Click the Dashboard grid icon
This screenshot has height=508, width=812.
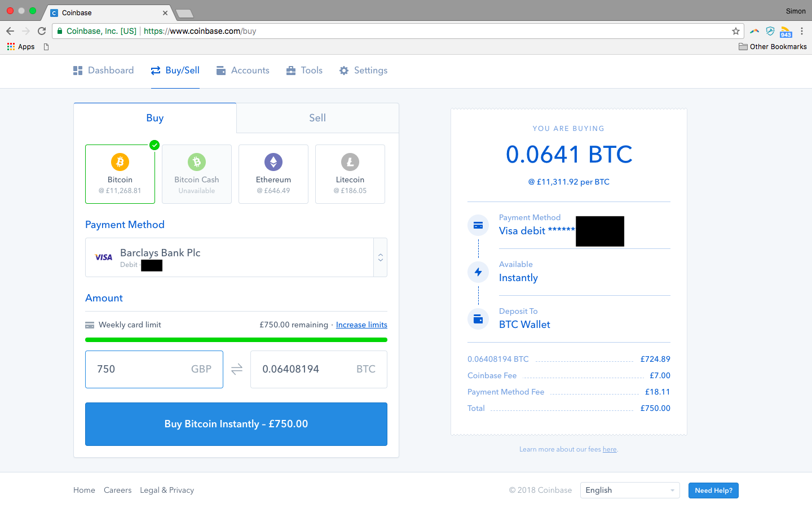point(78,71)
